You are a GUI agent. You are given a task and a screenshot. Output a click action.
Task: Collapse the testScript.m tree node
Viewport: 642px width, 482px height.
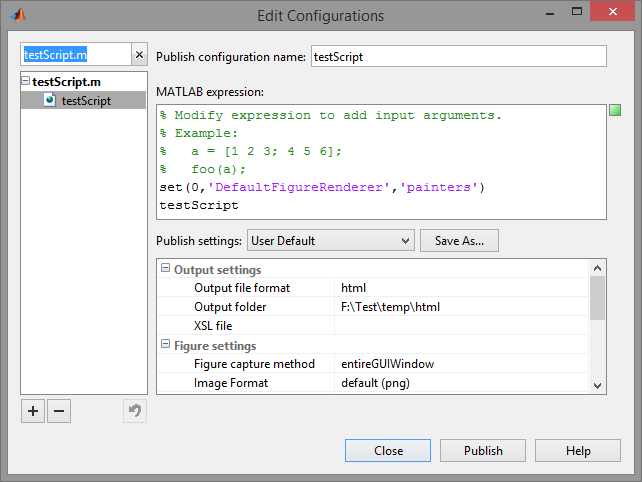click(x=25, y=81)
